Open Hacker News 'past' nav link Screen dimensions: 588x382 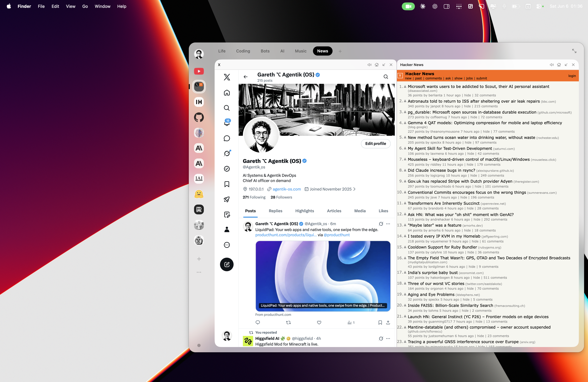(418, 78)
